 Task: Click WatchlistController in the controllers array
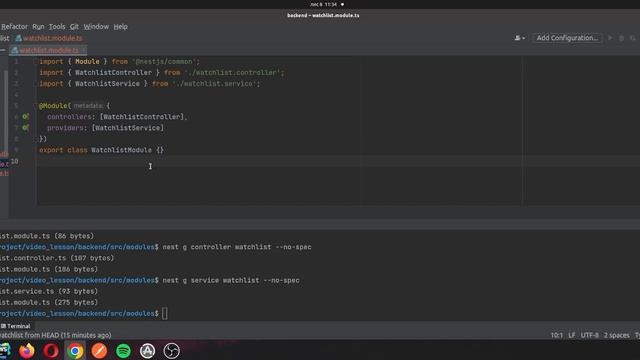pos(142,117)
